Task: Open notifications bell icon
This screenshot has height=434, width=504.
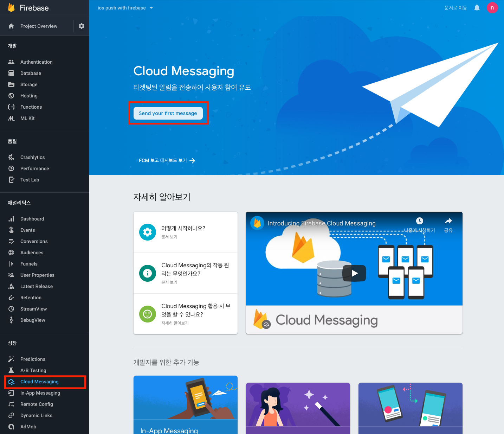Action: (x=477, y=8)
